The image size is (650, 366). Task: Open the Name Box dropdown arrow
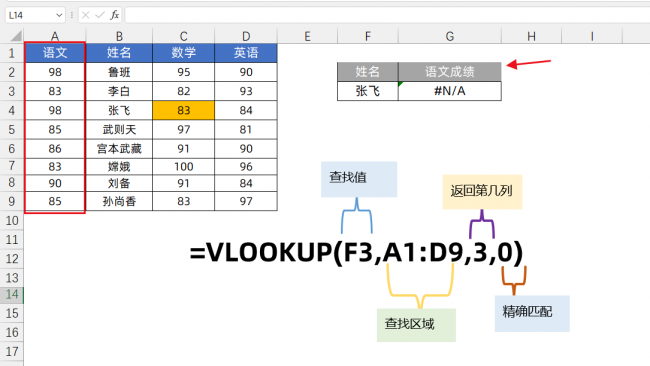coord(59,15)
